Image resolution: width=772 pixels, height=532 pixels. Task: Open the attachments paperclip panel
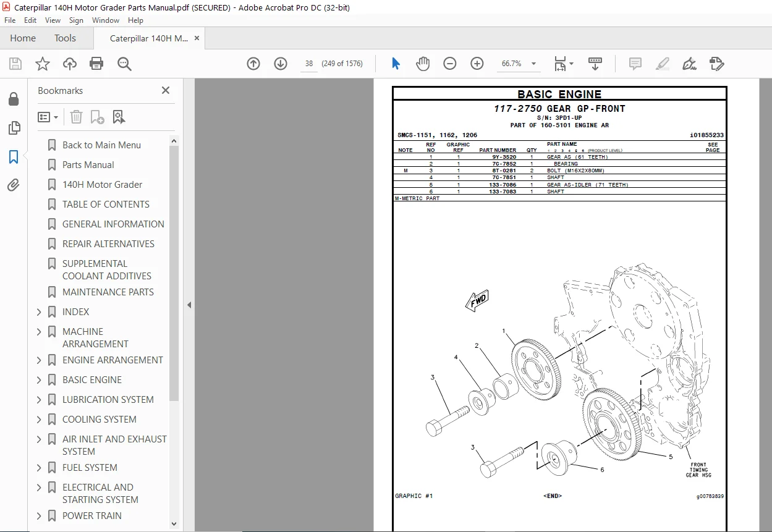point(14,185)
